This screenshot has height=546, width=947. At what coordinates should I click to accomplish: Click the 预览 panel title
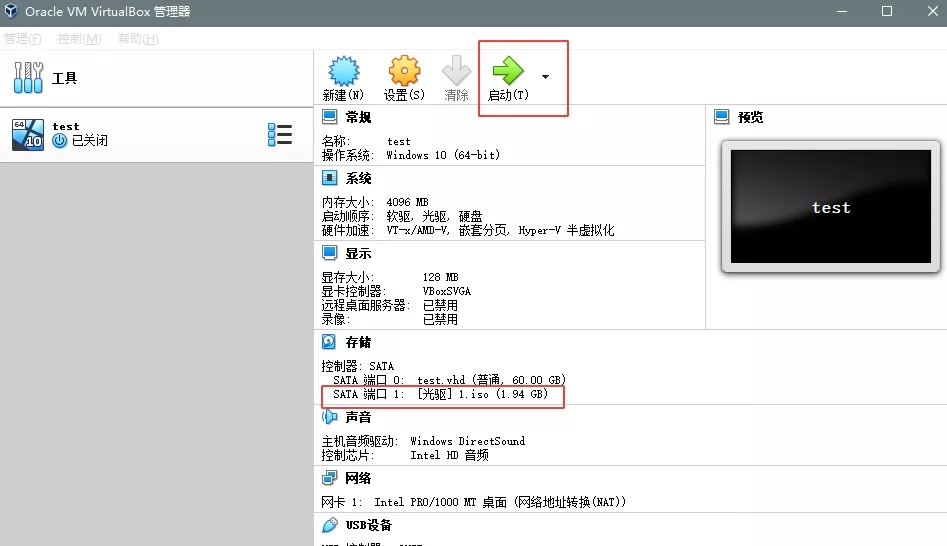(751, 117)
